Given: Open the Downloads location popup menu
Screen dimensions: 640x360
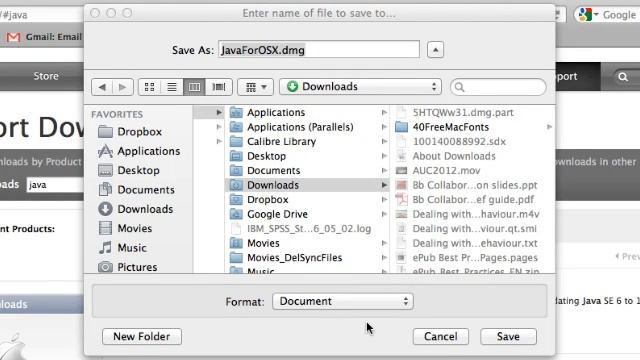Looking at the screenshot, I should tap(360, 87).
